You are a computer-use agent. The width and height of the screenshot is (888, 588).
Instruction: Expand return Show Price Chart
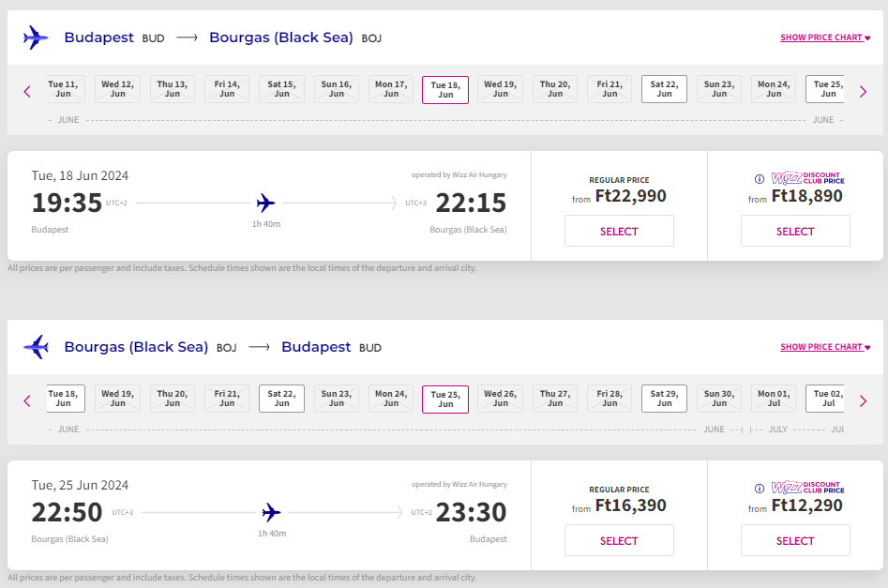tap(825, 347)
